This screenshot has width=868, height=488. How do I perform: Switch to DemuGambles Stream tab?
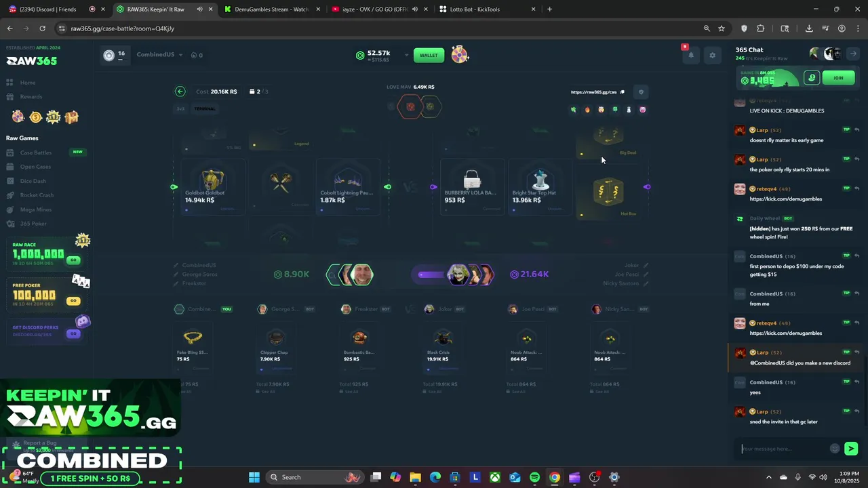point(271,9)
